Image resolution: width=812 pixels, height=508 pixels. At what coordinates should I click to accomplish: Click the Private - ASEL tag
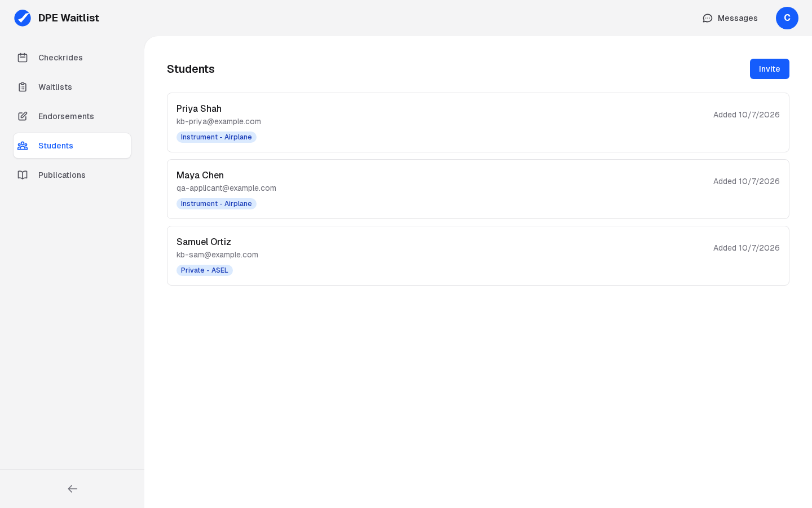[205, 270]
